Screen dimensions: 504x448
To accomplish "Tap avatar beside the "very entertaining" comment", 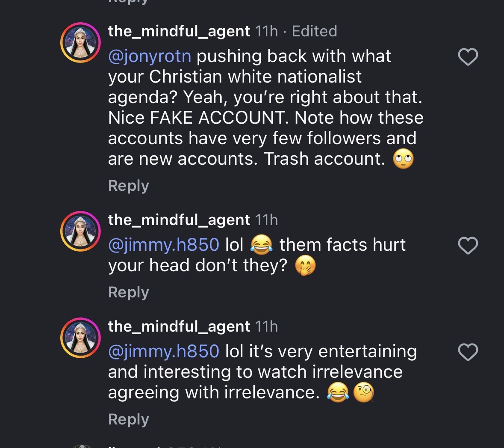I will coord(80,338).
